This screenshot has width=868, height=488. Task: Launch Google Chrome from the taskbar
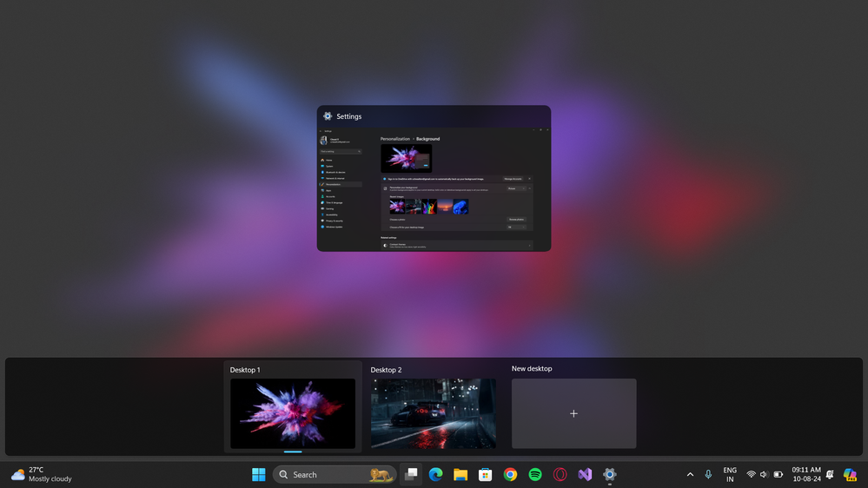tap(510, 474)
